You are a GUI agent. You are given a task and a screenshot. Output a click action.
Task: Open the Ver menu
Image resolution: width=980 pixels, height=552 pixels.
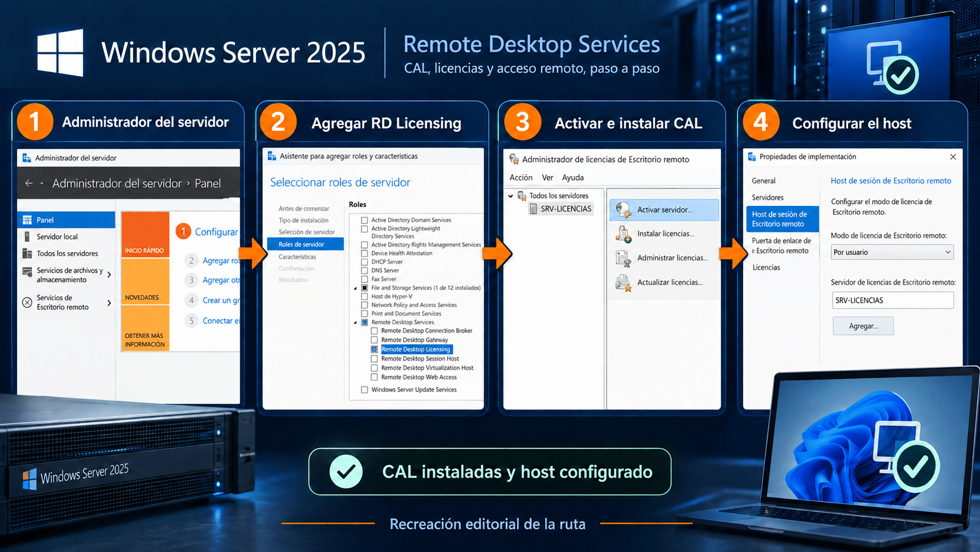point(547,178)
